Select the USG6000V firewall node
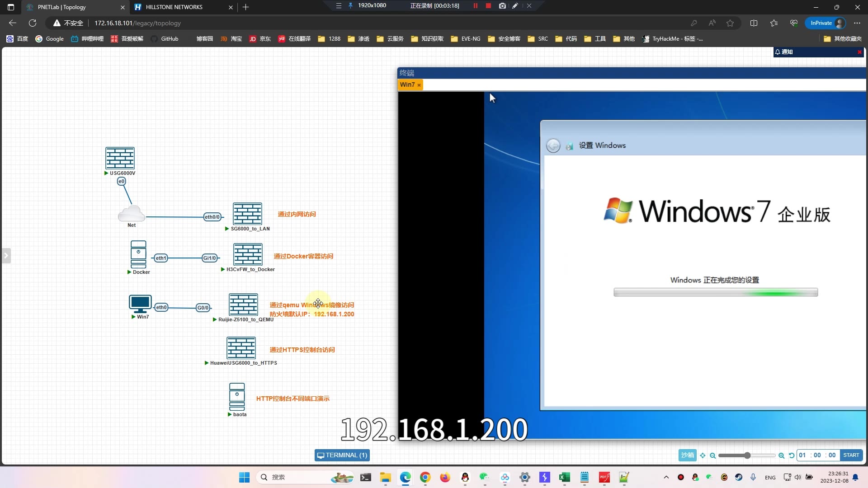Image resolution: width=868 pixels, height=488 pixels. [120, 158]
